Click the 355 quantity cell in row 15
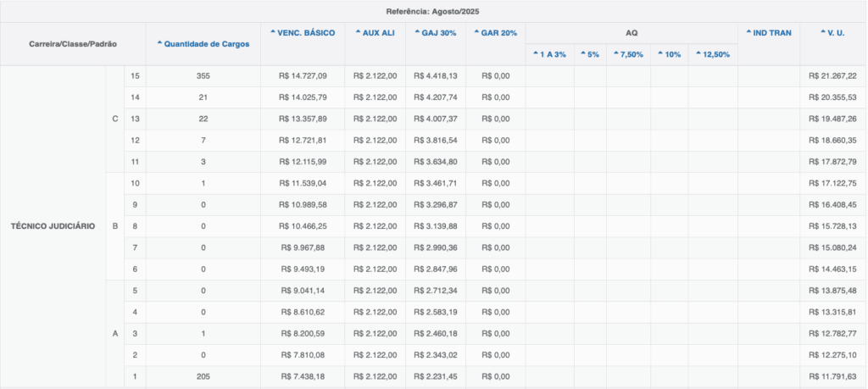868x389 pixels. click(203, 75)
